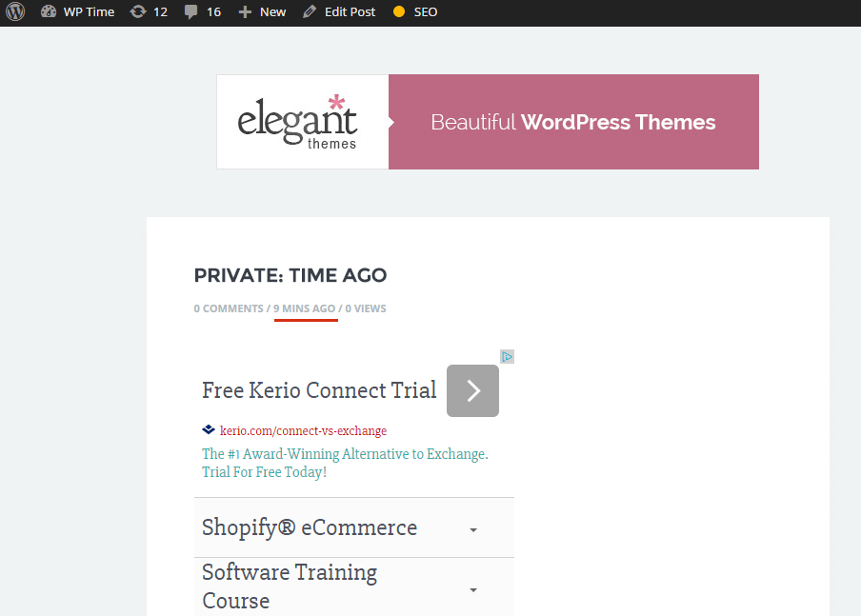
Task: Click the Kerio logo icon in ad
Action: click(209, 430)
